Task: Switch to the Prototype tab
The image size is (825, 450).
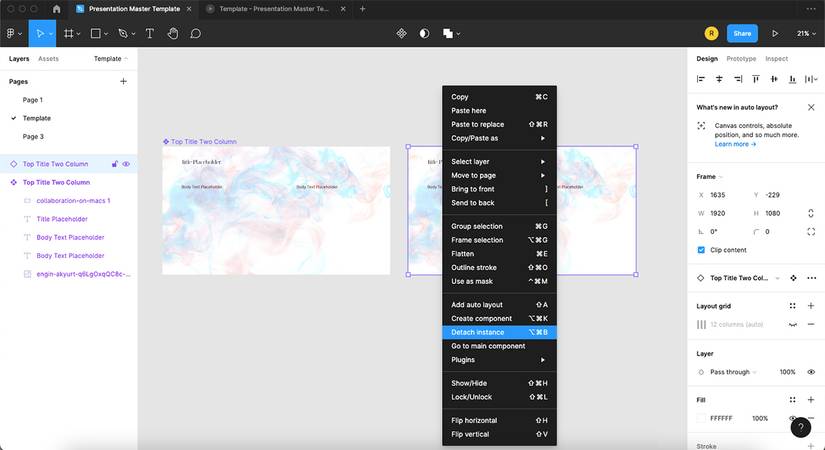Action: [741, 58]
